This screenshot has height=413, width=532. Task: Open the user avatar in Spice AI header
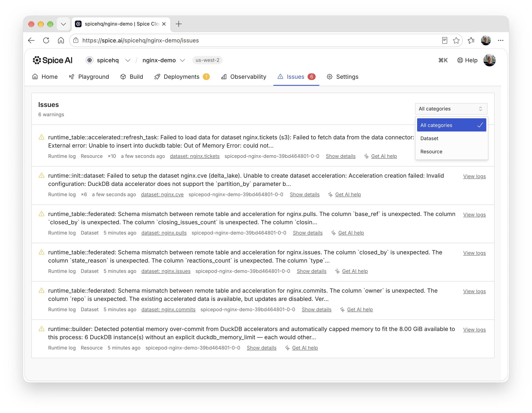[x=489, y=60]
